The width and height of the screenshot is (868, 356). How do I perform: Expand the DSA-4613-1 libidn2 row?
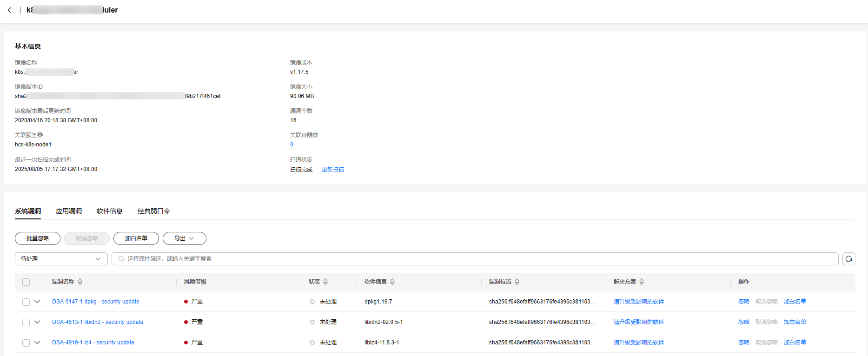[37, 322]
